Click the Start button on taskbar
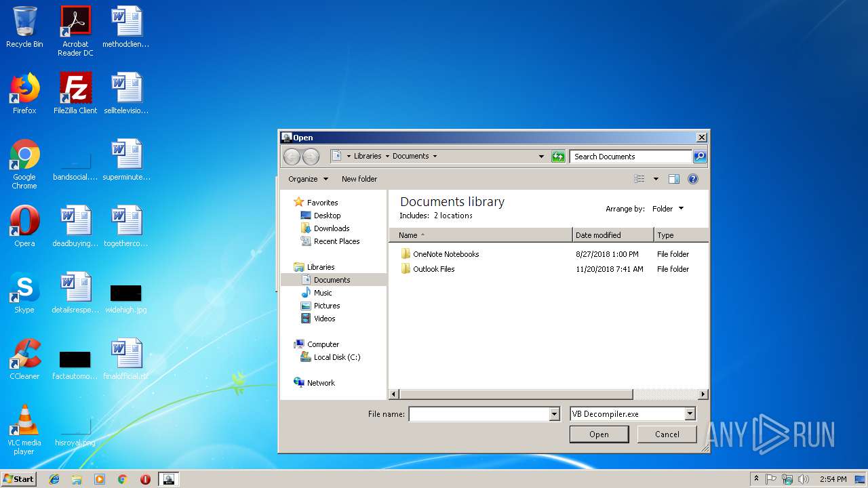868x488 pixels. click(x=19, y=479)
